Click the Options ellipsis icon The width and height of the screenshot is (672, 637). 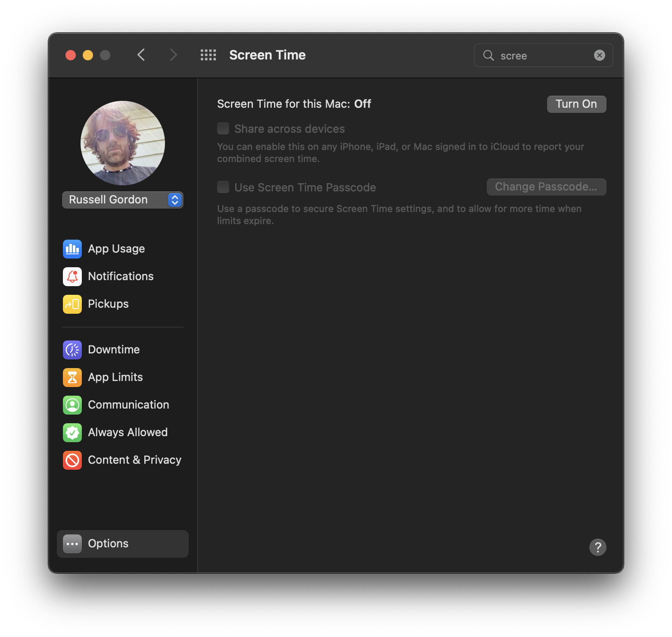coord(72,543)
